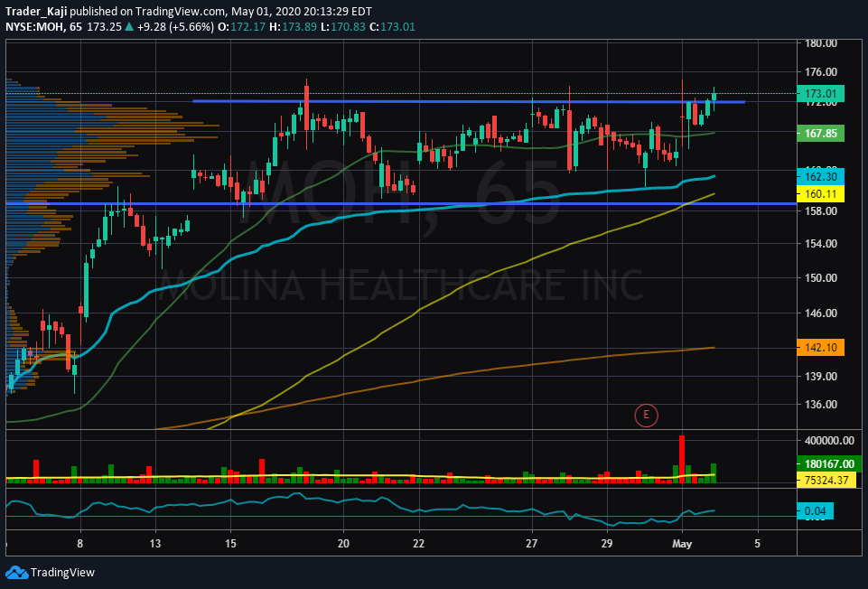Click the 139.00 price axis label
Screen dimensions: 868x589
(820, 376)
